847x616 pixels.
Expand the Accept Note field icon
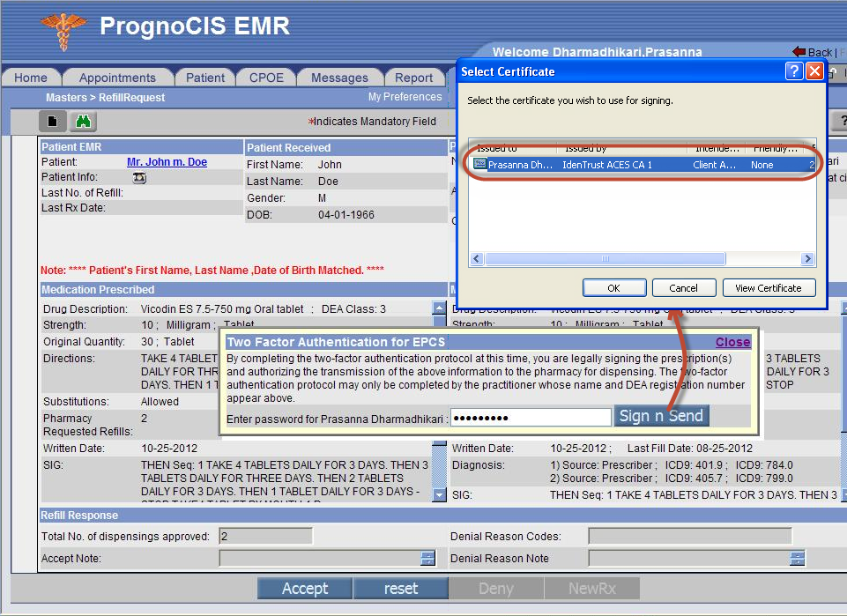point(427,558)
